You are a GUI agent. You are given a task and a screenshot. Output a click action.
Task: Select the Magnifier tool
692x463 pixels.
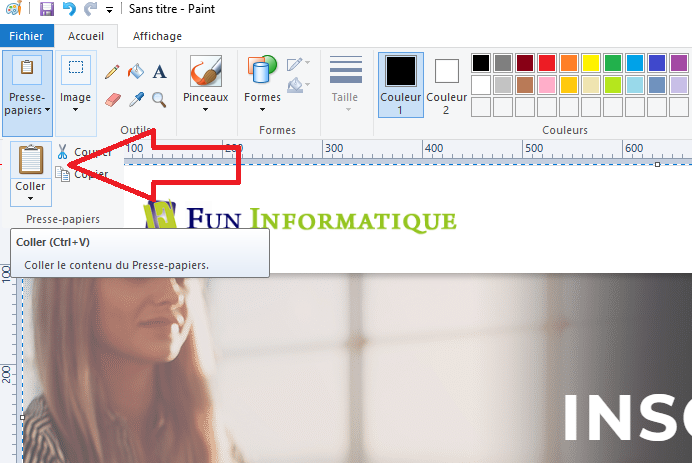click(159, 98)
